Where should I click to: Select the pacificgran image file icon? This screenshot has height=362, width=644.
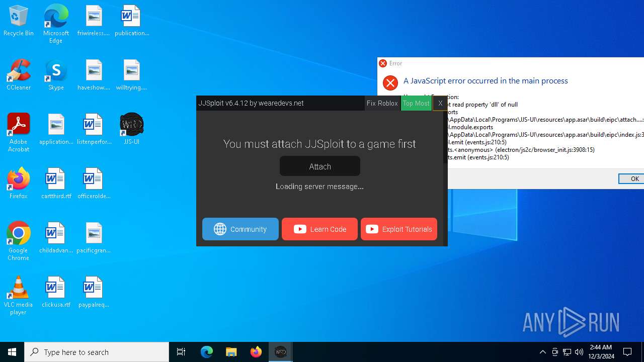94,238
